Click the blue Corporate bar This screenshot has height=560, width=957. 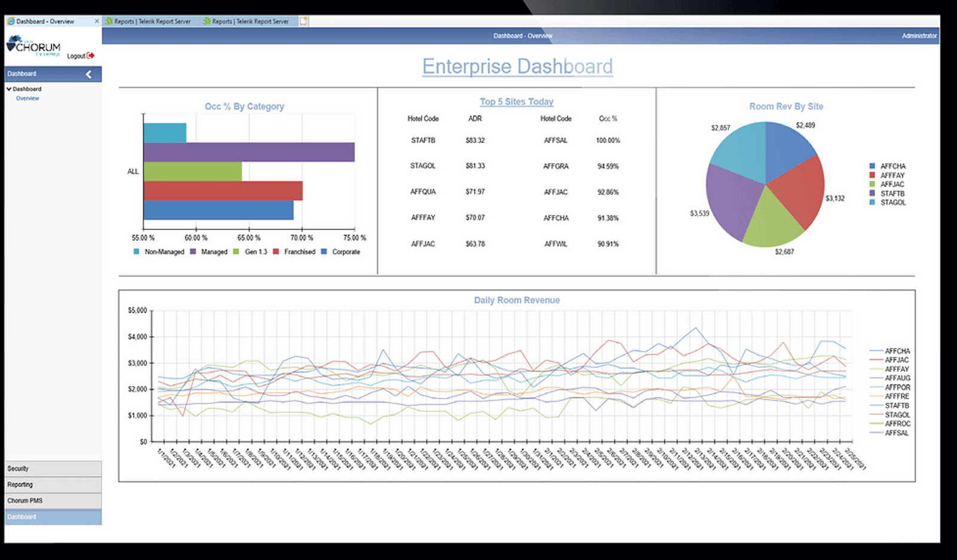click(219, 210)
